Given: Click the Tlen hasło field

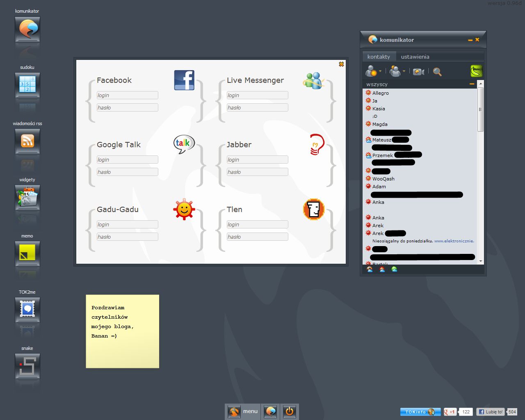Looking at the screenshot, I should (257, 237).
